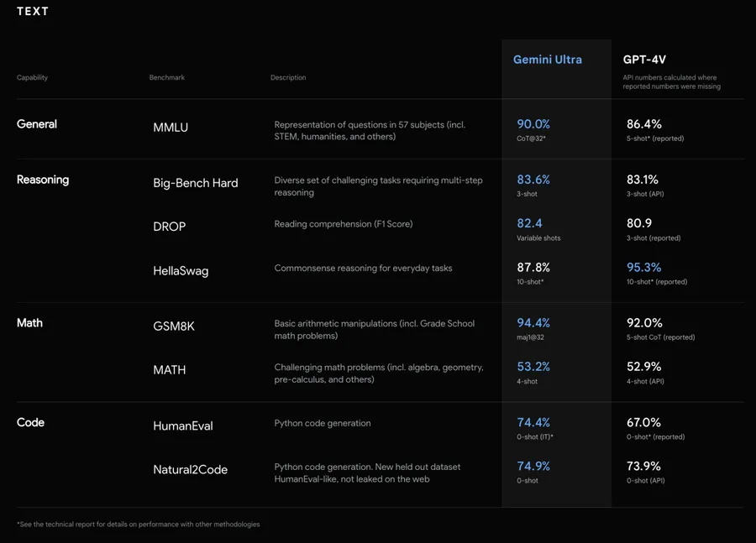Click the Math capability label

29,322
